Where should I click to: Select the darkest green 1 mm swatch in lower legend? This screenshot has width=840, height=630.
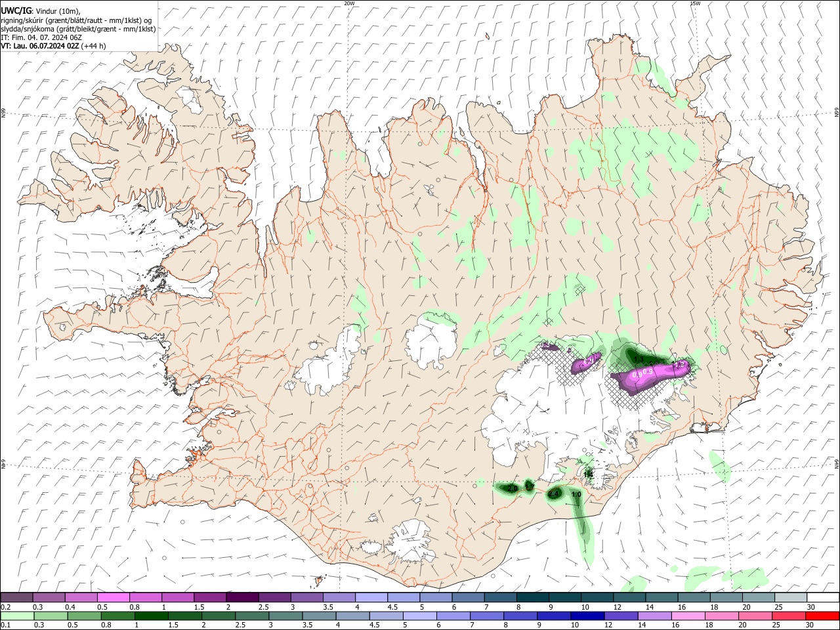pyautogui.click(x=151, y=616)
